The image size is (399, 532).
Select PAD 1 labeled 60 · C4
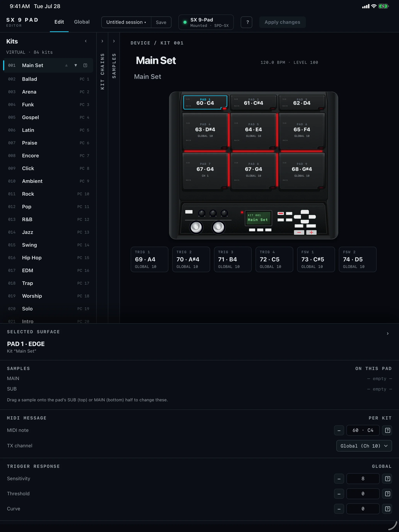tap(205, 102)
